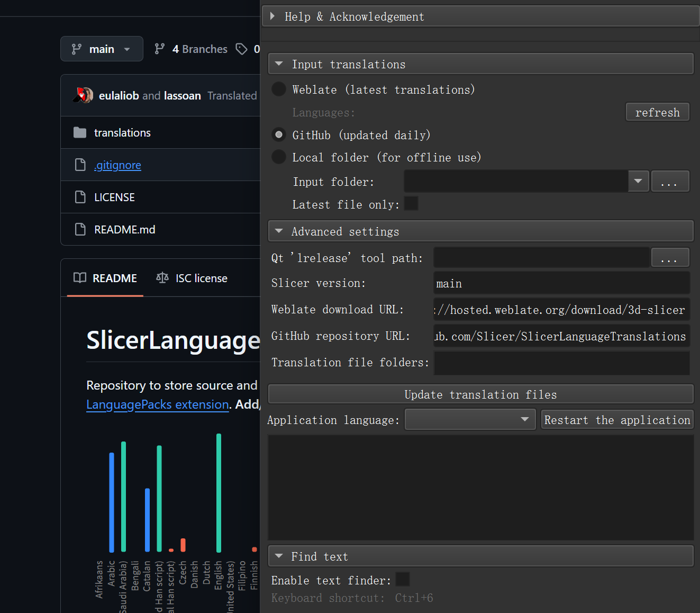The image size is (700, 613).
Task: Switch to the ISC license tab
Action: click(x=193, y=278)
